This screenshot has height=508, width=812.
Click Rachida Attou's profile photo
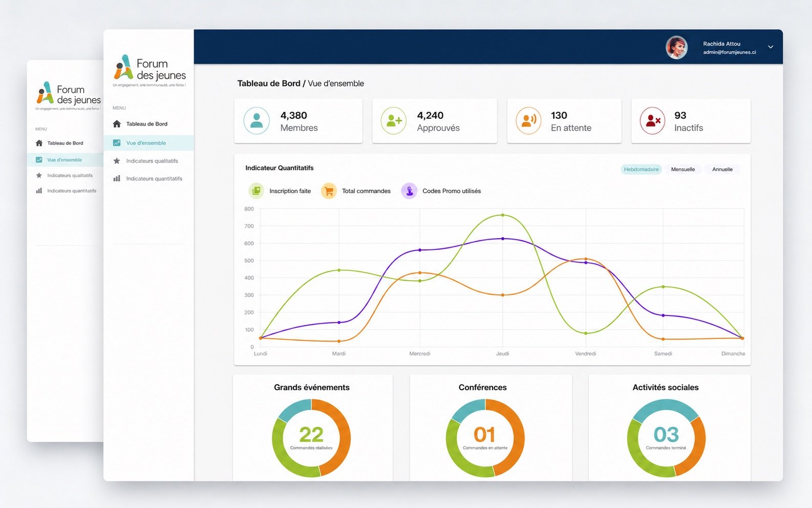[x=676, y=47]
